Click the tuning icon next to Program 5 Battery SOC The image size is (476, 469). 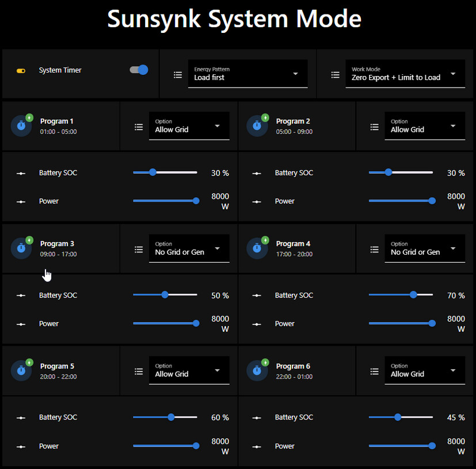tap(21, 417)
